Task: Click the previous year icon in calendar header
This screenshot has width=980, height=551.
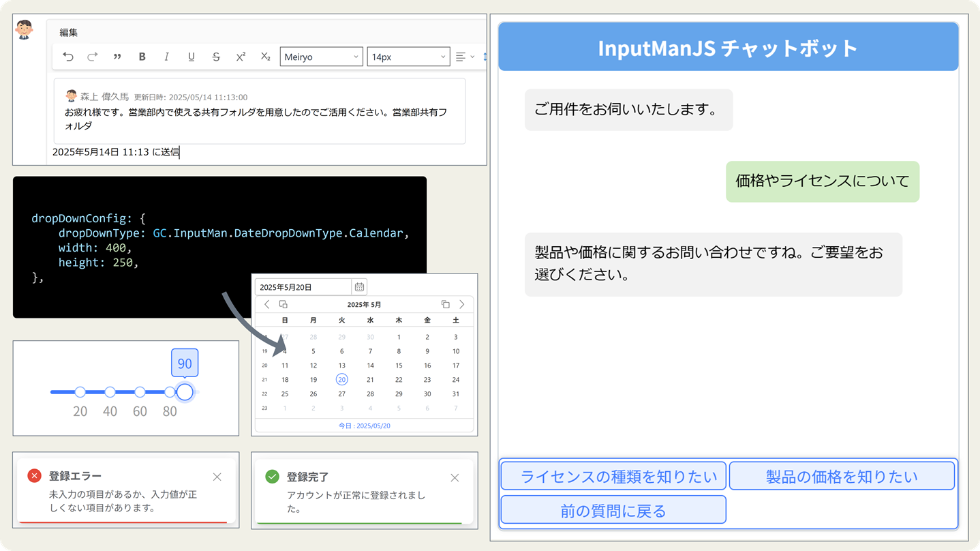Action: 284,304
